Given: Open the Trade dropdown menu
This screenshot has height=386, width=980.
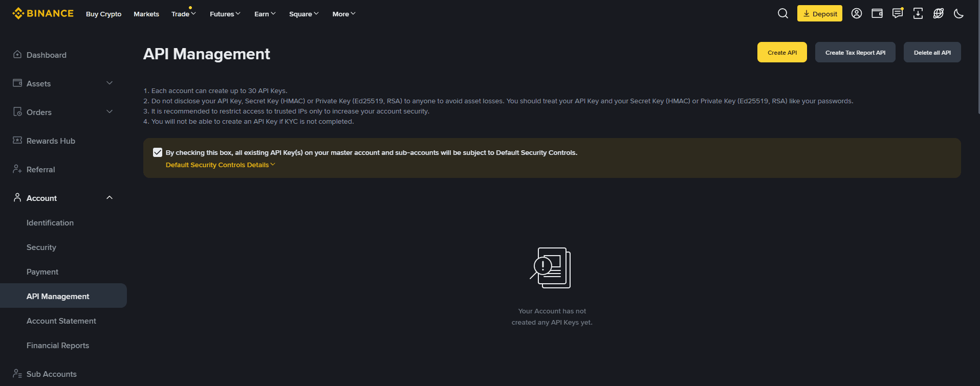Looking at the screenshot, I should 183,14.
